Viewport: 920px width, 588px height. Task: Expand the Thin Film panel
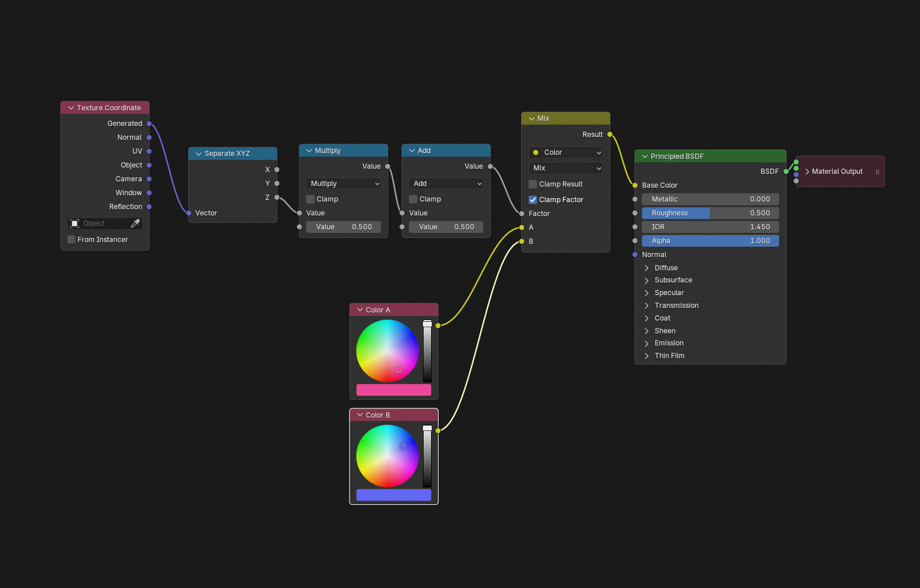tap(647, 356)
